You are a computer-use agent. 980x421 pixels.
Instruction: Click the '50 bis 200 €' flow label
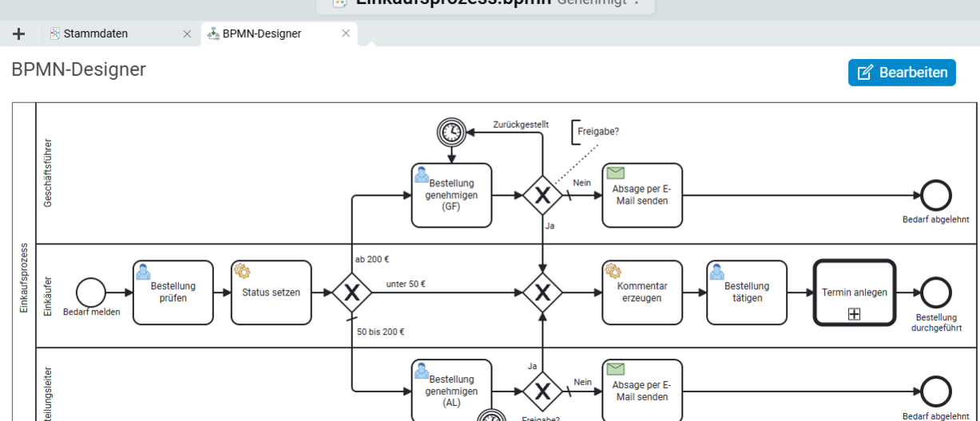[x=381, y=332]
